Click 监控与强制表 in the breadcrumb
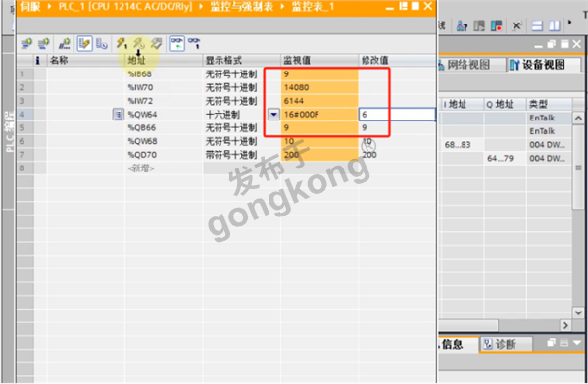This screenshot has width=588, height=384. (x=242, y=7)
